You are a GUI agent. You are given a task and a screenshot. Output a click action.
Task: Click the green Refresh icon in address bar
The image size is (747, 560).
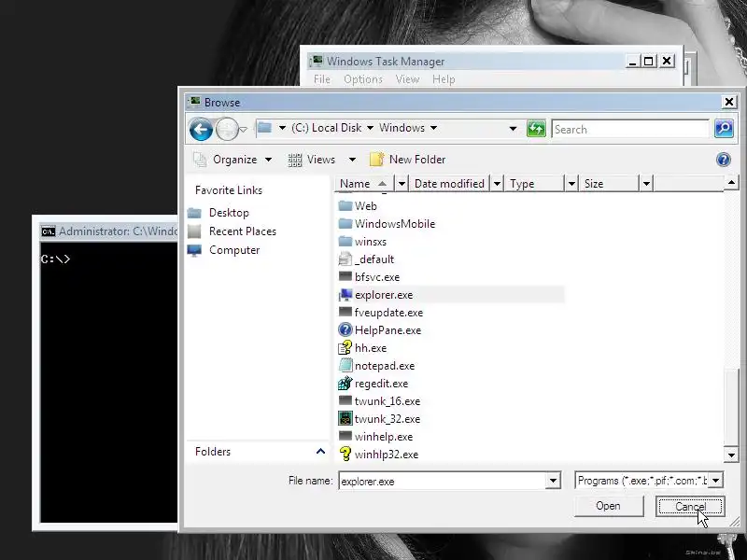pos(536,129)
